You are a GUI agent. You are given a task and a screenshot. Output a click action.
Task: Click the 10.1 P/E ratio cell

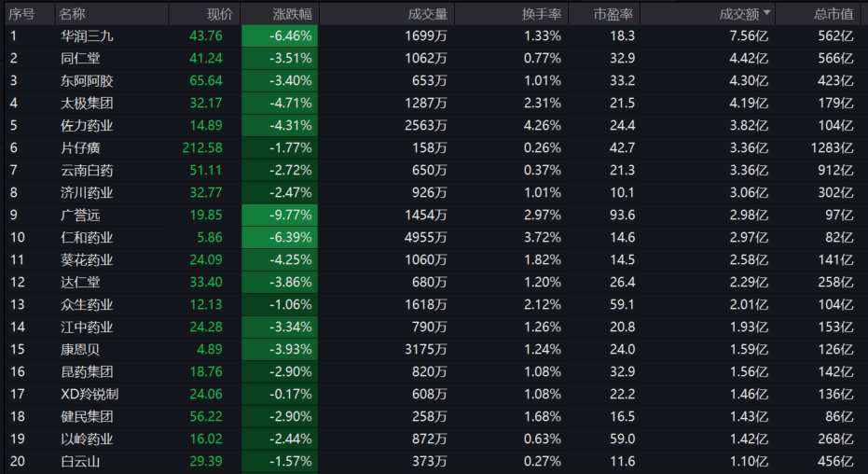pos(622,193)
